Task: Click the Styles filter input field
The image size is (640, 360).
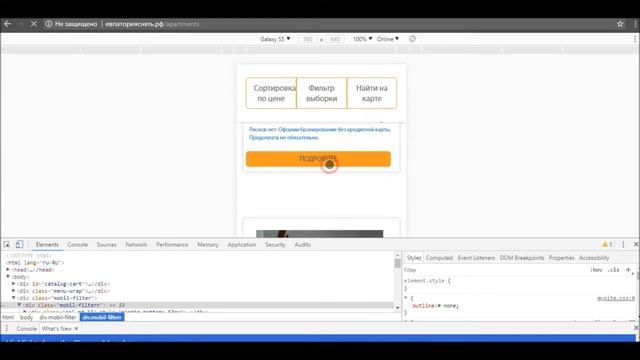Action: pos(494,270)
